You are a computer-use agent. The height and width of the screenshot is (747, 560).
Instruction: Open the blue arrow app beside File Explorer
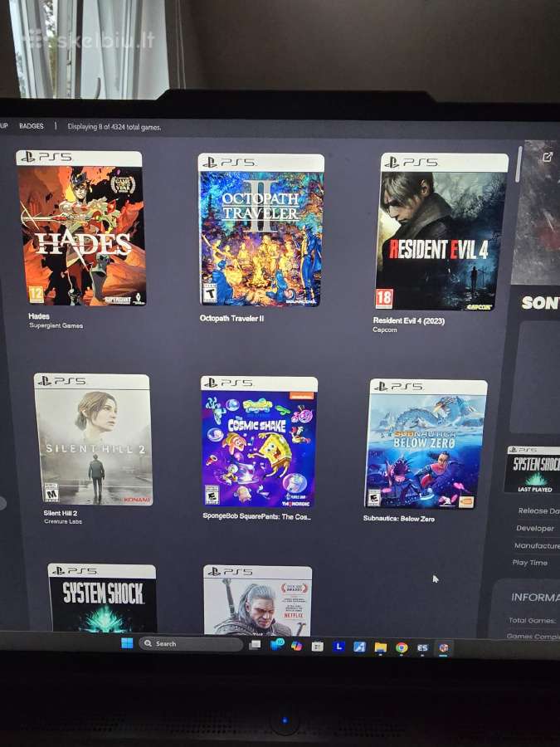(359, 647)
